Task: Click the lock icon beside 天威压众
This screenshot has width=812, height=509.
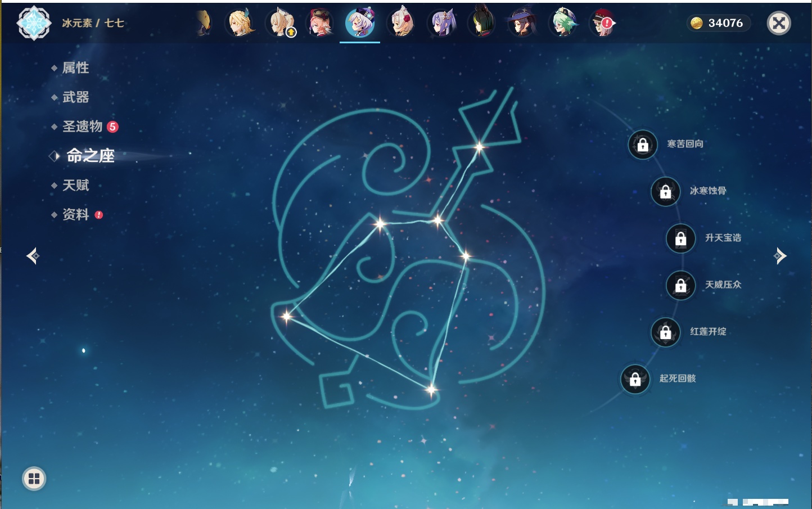Action: 680,285
